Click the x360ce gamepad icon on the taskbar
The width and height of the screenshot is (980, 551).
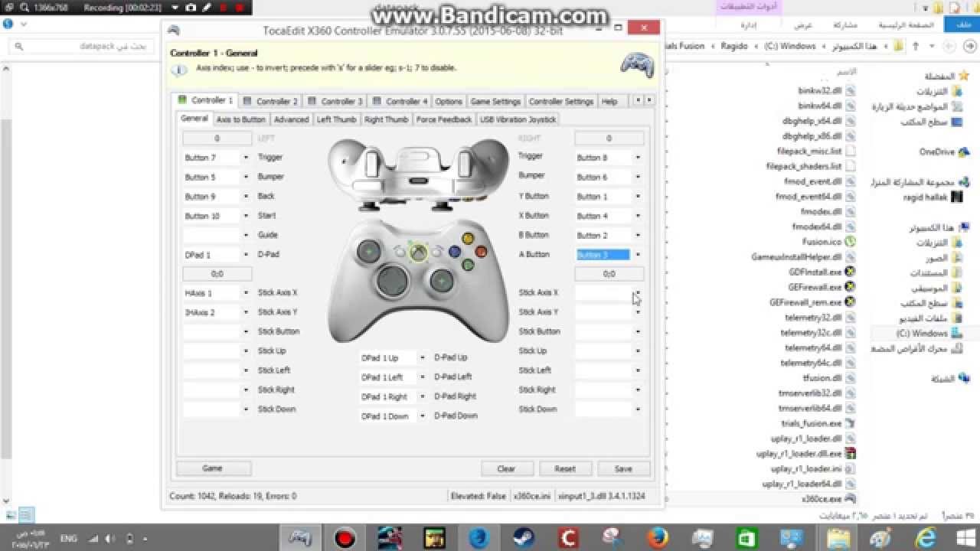(x=300, y=538)
